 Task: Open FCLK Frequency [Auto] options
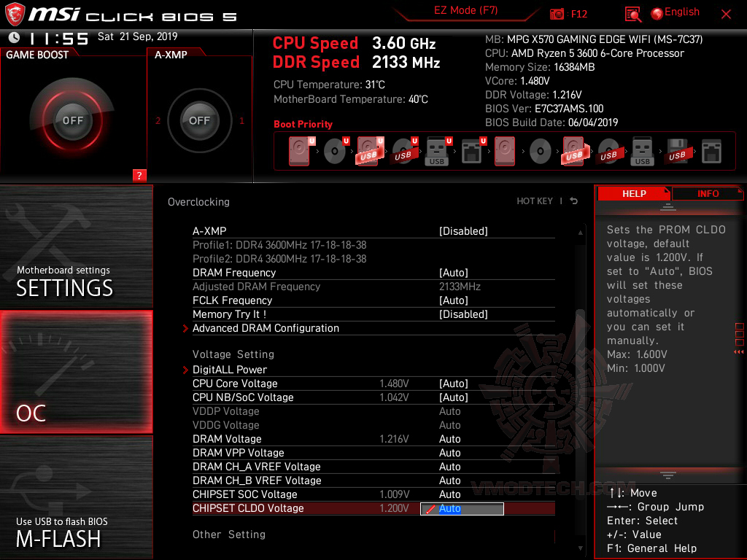tap(453, 300)
